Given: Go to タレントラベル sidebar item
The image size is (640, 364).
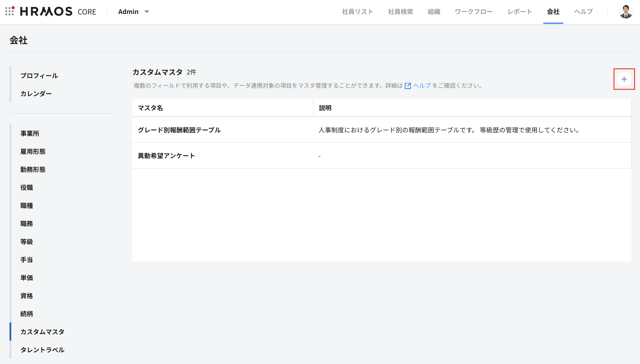Looking at the screenshot, I should click(42, 350).
